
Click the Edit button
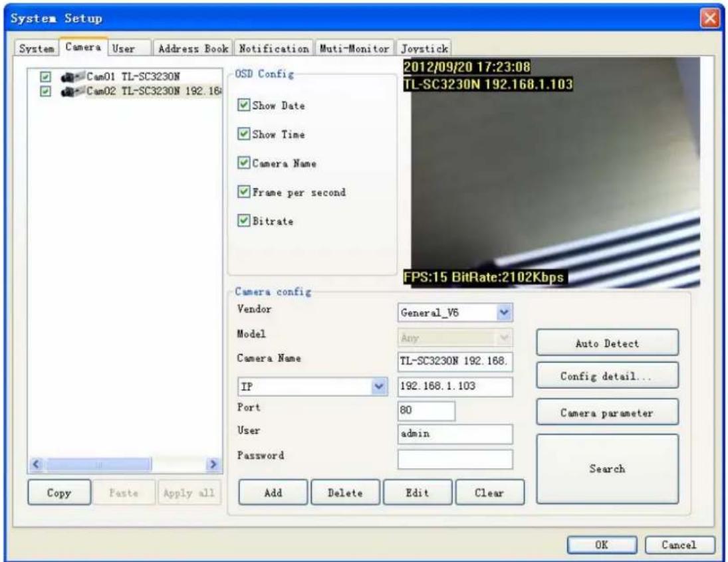418,492
